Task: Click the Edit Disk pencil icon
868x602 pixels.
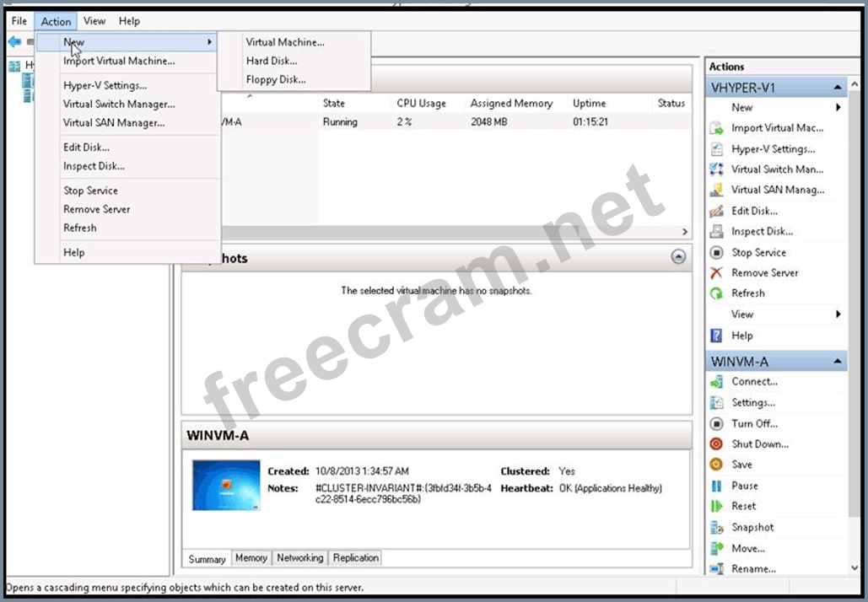Action: pyautogui.click(x=716, y=211)
